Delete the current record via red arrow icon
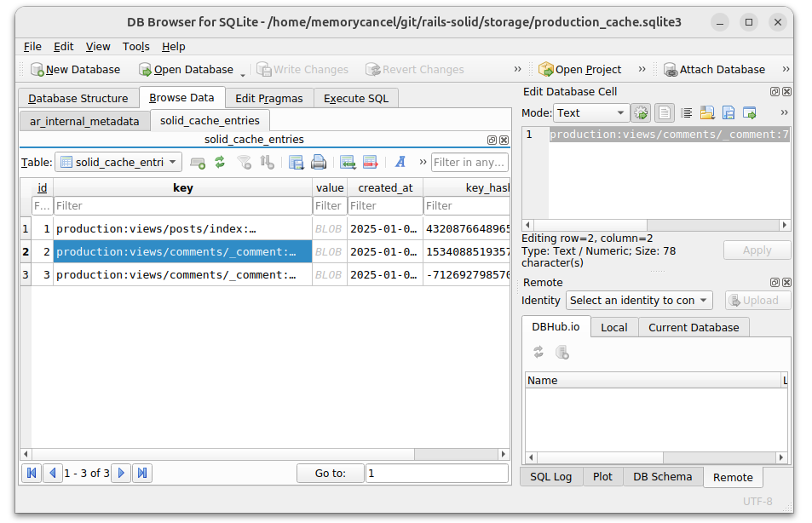Screen dimensions: 812x523 371,163
